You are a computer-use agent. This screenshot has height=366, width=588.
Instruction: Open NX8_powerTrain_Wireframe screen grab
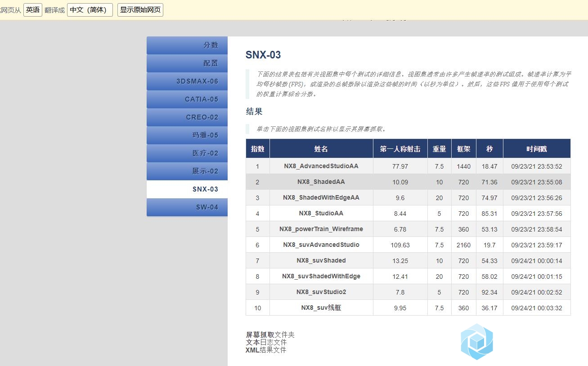coord(321,229)
